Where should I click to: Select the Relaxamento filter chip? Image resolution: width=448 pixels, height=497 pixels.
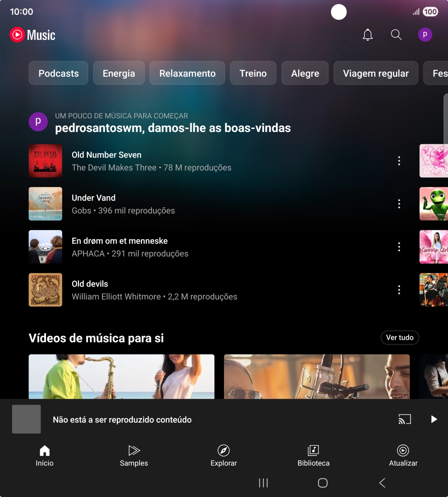tap(187, 73)
